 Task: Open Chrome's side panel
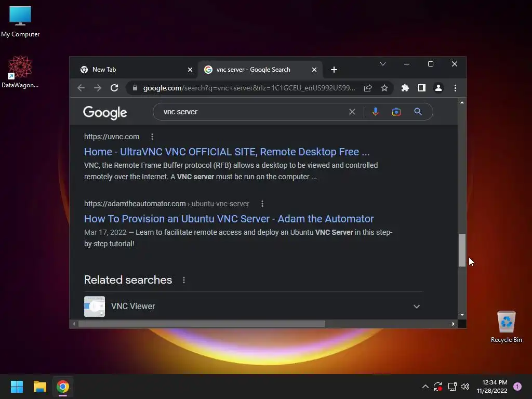(422, 88)
